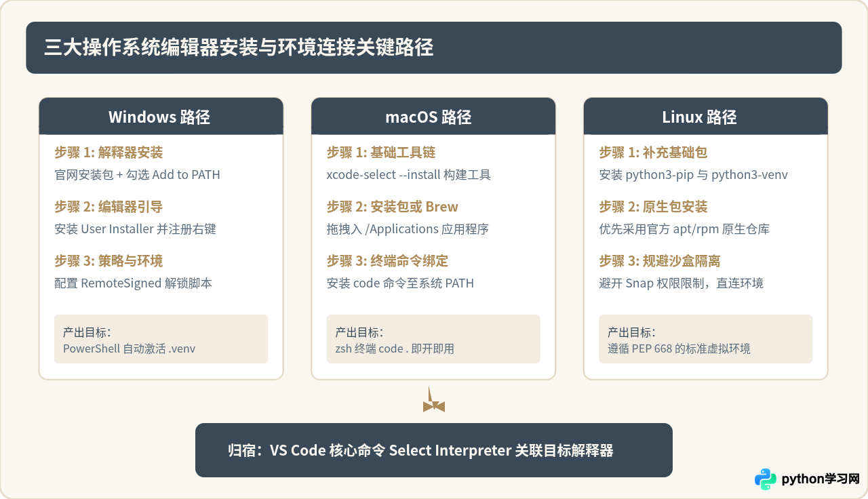
Task: Click text 拖拽入 /Applications 应用程序
Action: 408,229
